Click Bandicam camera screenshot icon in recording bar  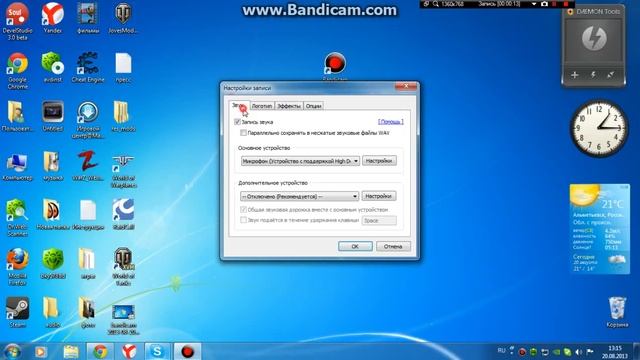544,4
